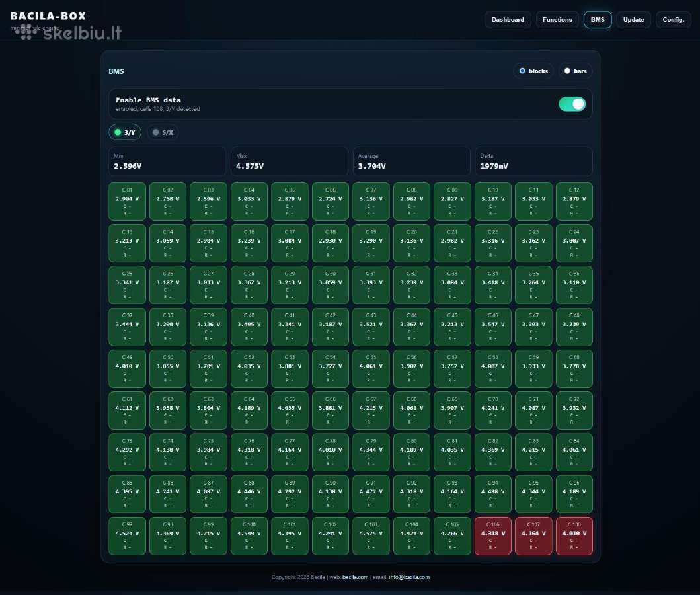Click the BMS panel heading
This screenshot has width=700, height=595.
(x=116, y=71)
